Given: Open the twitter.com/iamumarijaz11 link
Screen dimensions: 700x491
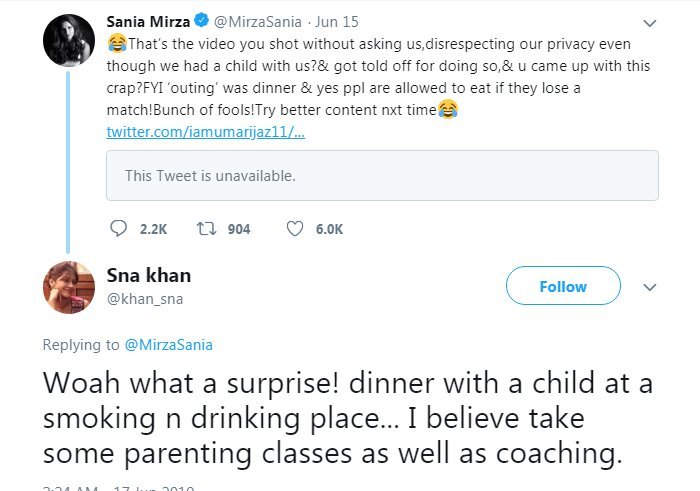Looking at the screenshot, I should click(x=205, y=132).
